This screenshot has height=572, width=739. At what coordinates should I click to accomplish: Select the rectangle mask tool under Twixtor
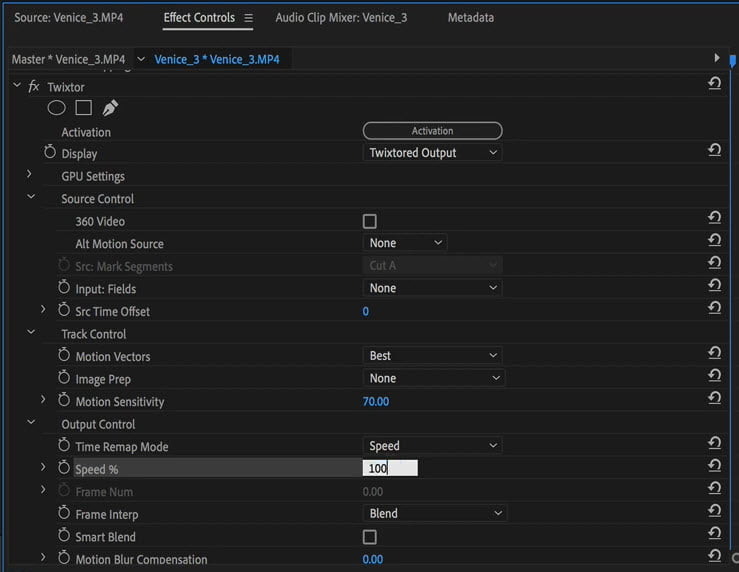[83, 108]
